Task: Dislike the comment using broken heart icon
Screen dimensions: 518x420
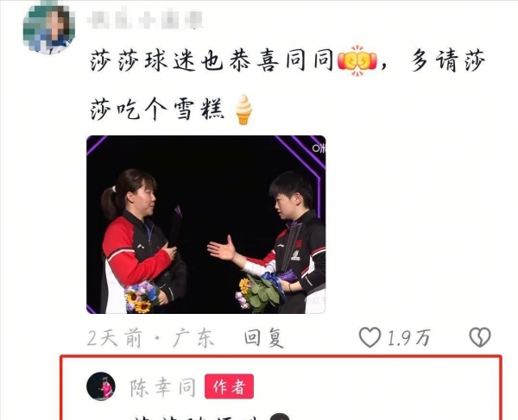Action: [x=480, y=337]
